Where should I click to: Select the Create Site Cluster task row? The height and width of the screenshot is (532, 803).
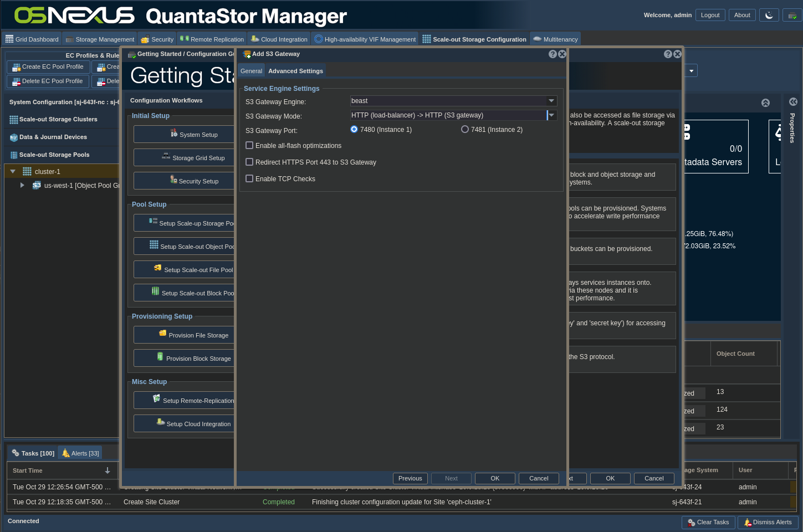click(x=151, y=502)
